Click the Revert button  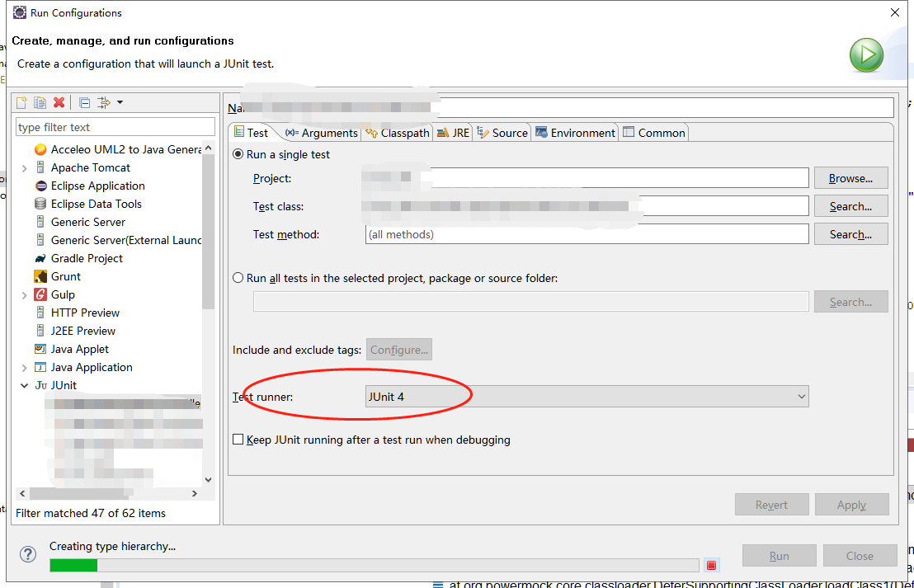click(772, 505)
